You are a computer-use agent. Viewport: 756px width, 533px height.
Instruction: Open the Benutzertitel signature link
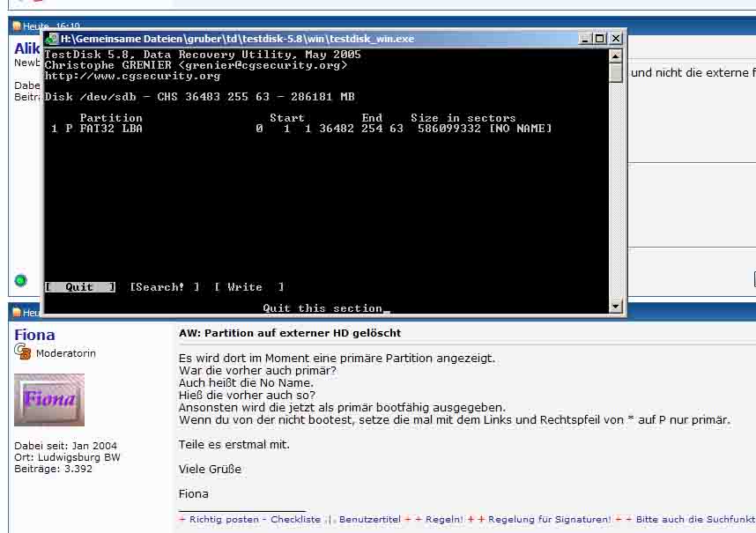370,520
